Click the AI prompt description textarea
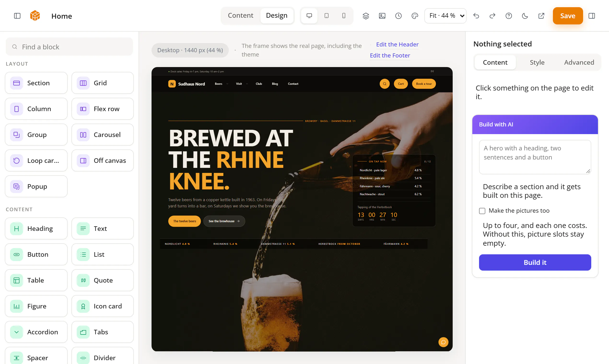This screenshot has width=609, height=364. pos(535,157)
